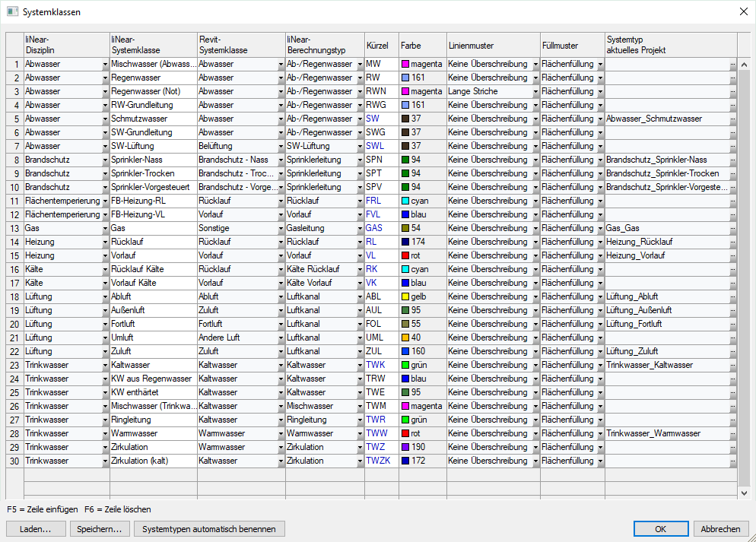The height and width of the screenshot is (542, 756).
Task: Click the Systemklassen window icon in title bar
Action: tap(12, 11)
